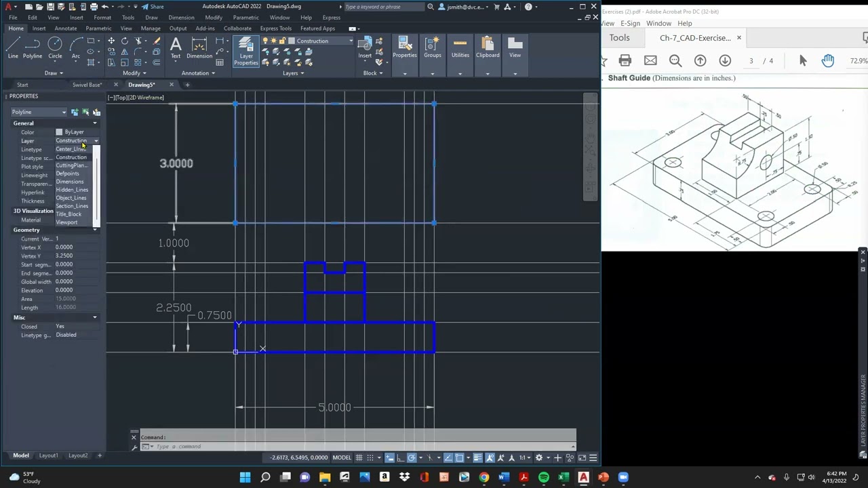Viewport: 868px width, 488px height.
Task: Choose Object_Lines from layer list
Action: click(71, 198)
